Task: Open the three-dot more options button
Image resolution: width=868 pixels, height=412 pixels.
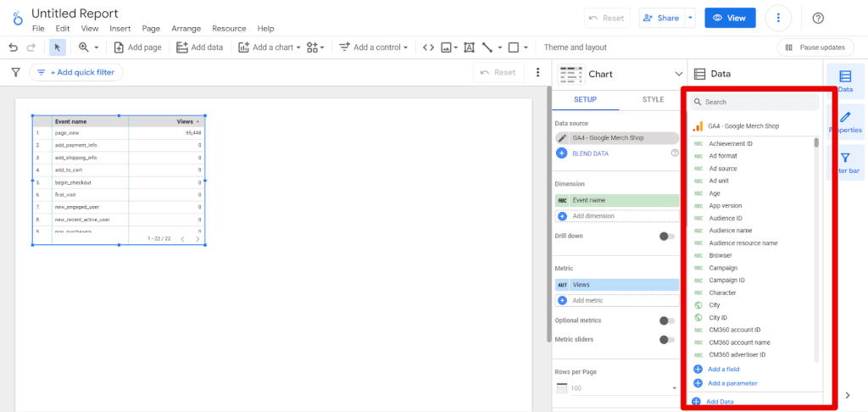Action: click(778, 18)
